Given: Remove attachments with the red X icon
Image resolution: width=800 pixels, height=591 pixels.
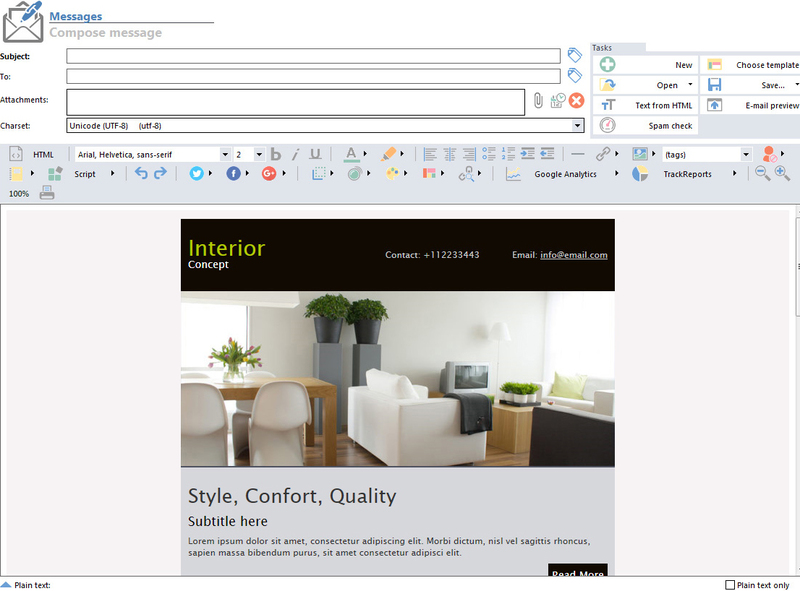Looking at the screenshot, I should [576, 100].
